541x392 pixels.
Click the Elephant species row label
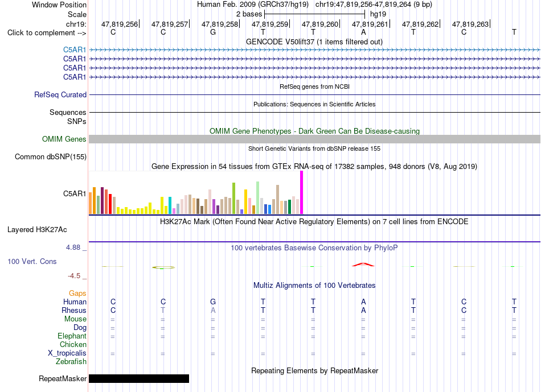[72, 336]
